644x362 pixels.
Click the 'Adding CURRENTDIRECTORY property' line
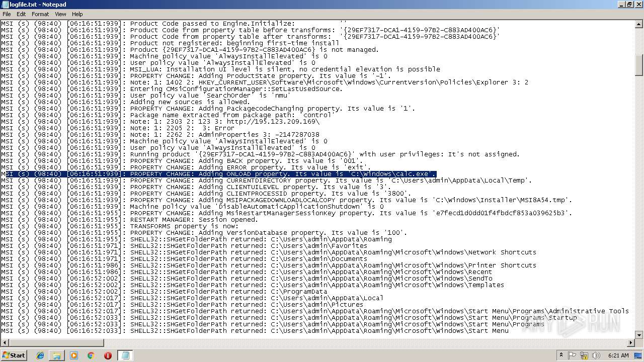267,180
